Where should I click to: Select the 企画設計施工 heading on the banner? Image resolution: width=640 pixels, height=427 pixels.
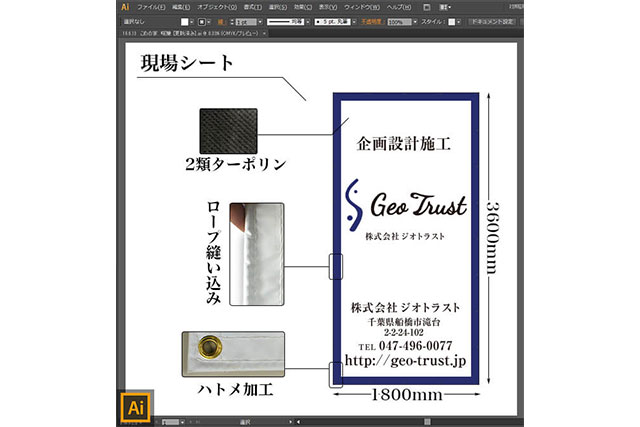click(404, 144)
